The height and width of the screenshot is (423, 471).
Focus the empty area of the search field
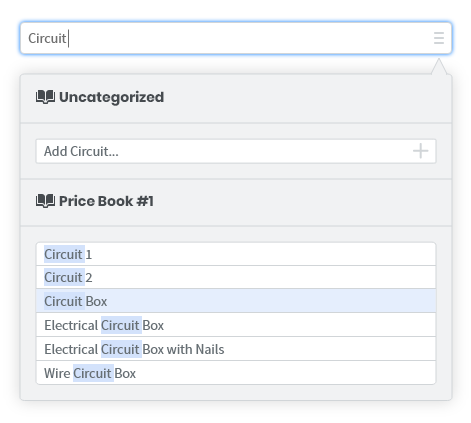coord(250,38)
